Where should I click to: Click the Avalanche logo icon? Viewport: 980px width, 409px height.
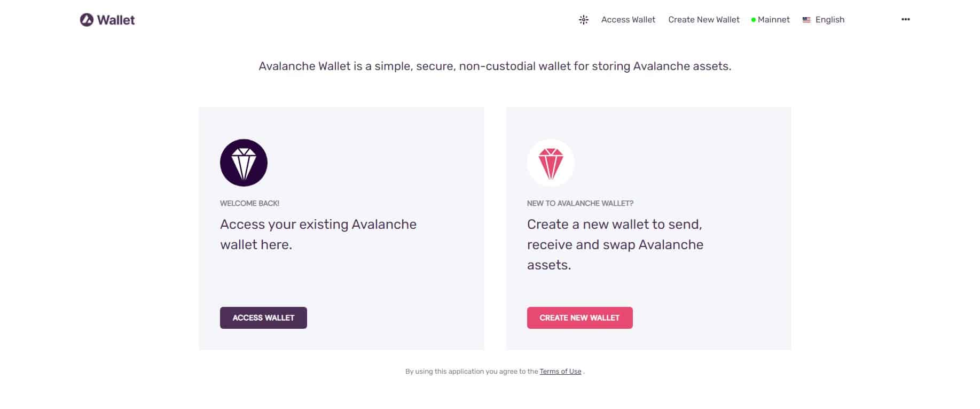coord(87,20)
